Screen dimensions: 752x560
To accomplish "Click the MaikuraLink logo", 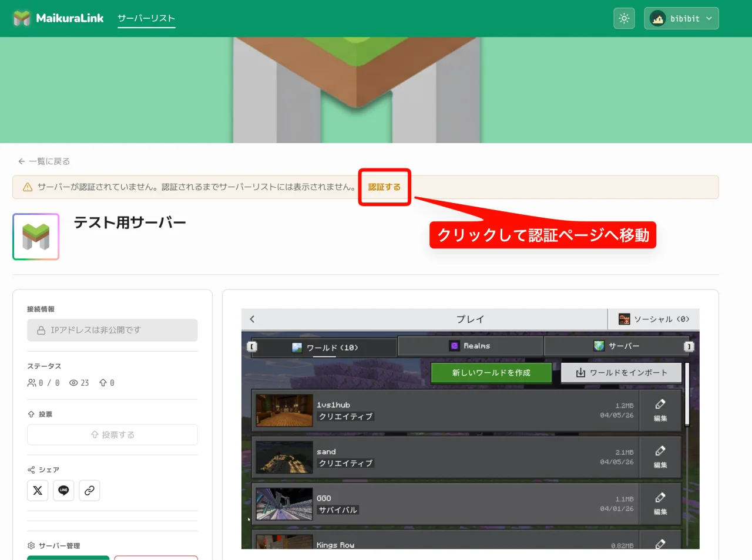I will [x=58, y=18].
